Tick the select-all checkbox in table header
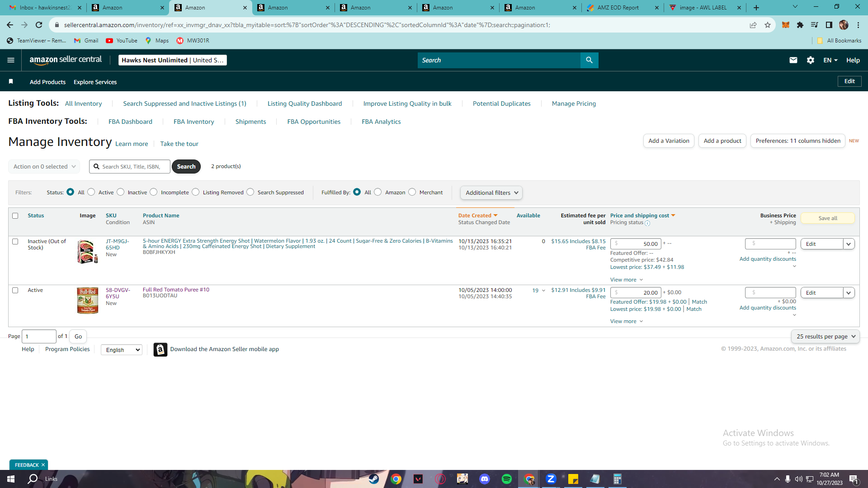868x488 pixels. (x=15, y=216)
